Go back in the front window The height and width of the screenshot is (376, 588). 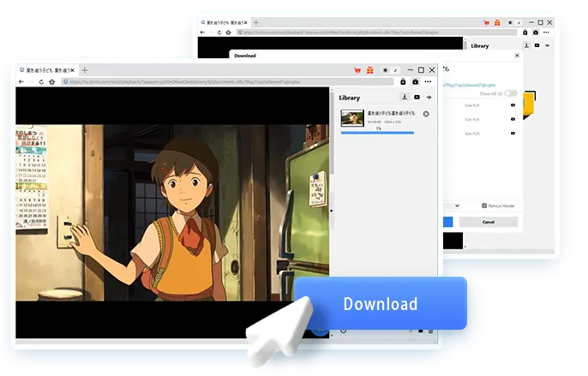[x=21, y=81]
